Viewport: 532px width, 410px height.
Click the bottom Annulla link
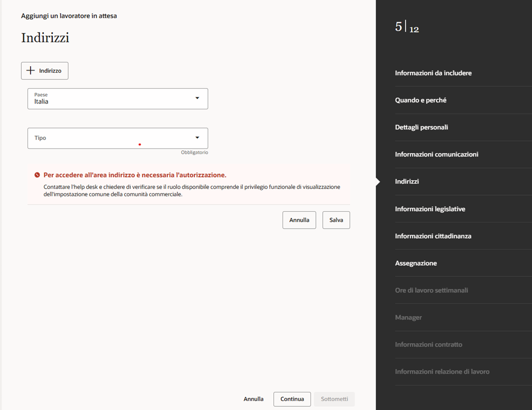coord(253,399)
